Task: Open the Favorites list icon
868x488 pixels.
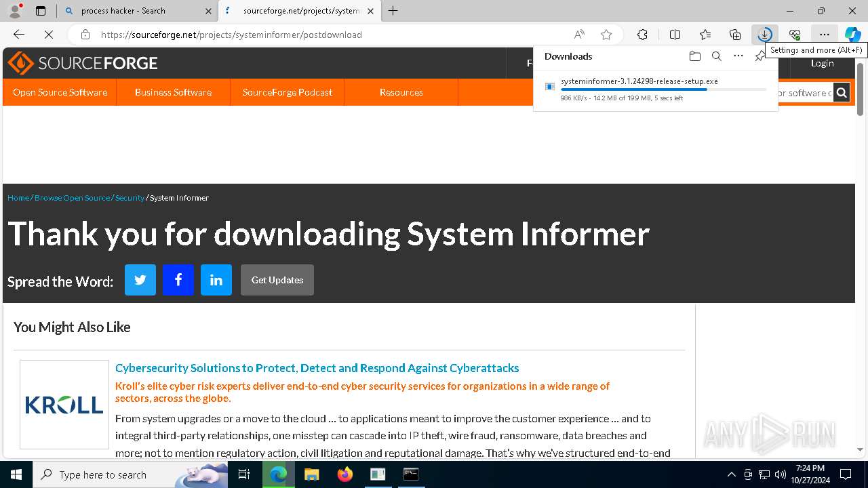Action: [705, 35]
